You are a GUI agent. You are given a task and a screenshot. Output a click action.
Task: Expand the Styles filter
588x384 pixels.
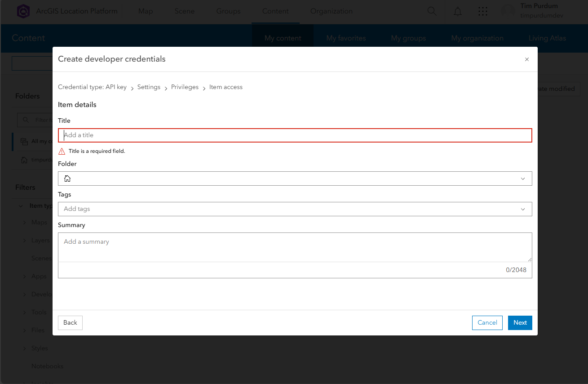click(x=25, y=348)
